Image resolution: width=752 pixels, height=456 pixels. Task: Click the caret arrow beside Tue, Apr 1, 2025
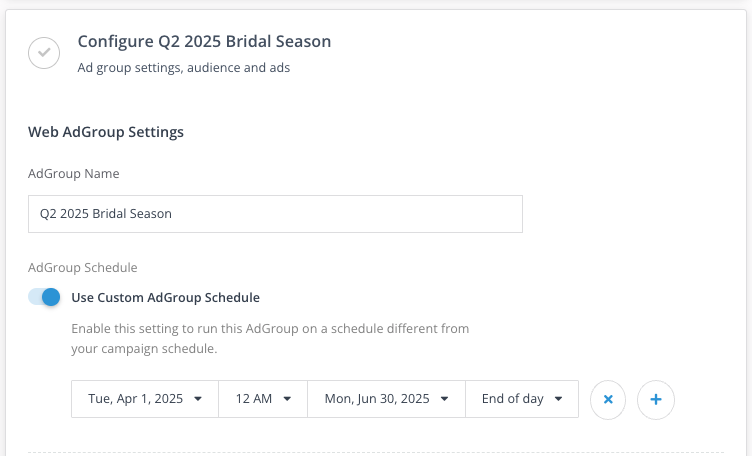pyautogui.click(x=198, y=399)
